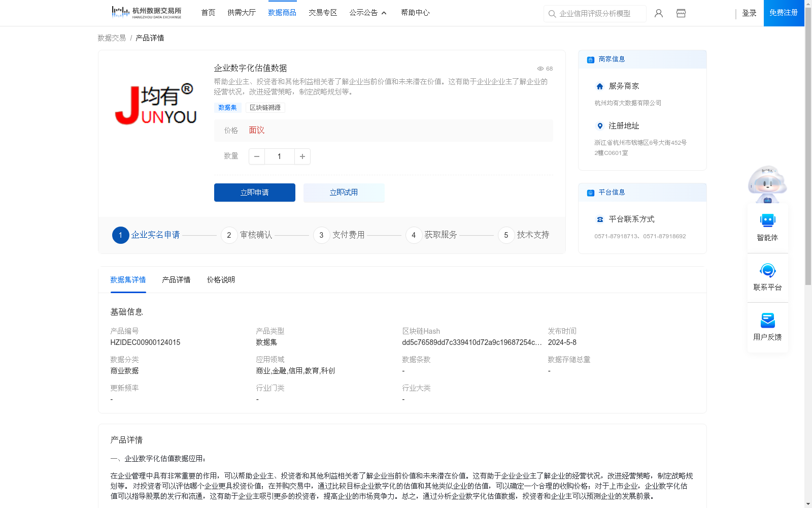Click step 4 获取服务
812x508 pixels.
431,235
